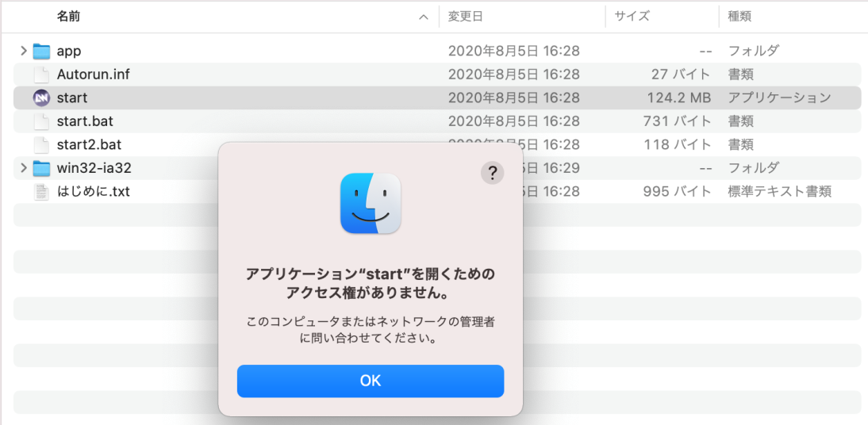The image size is (868, 425).
Task: Click the 名前 column header label
Action: (x=68, y=16)
